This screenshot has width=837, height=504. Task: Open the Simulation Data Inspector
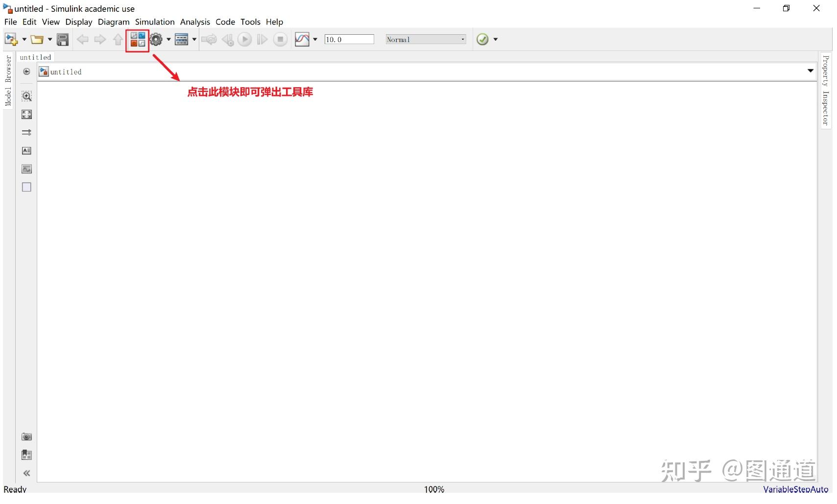(x=303, y=39)
